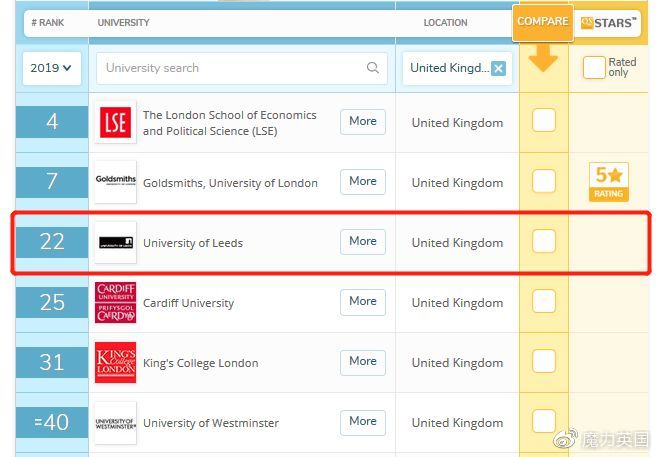
Task: Click the COMPARE tab header
Action: [x=543, y=22]
